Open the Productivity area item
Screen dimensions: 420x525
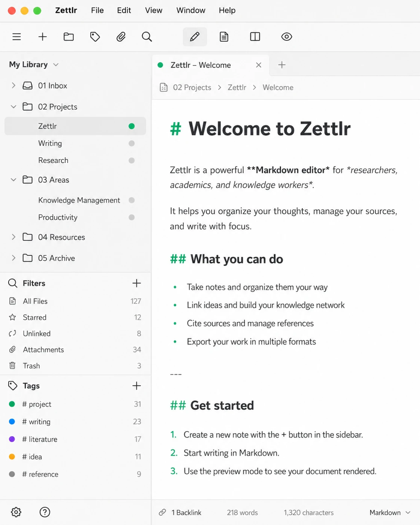coord(75,217)
